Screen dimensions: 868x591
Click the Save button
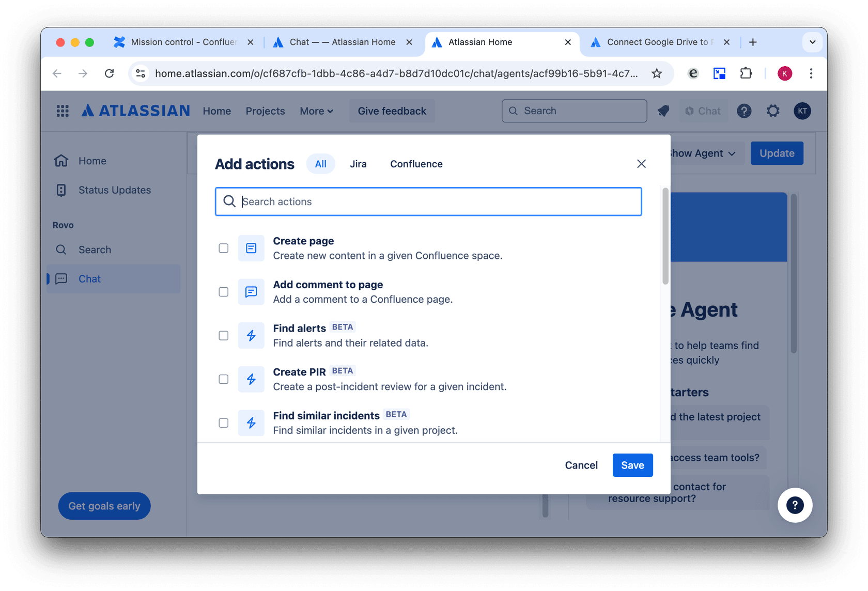632,465
